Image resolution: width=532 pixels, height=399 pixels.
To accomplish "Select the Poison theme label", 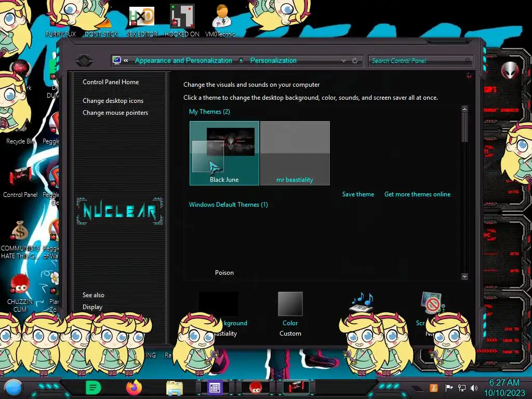I will click(224, 272).
